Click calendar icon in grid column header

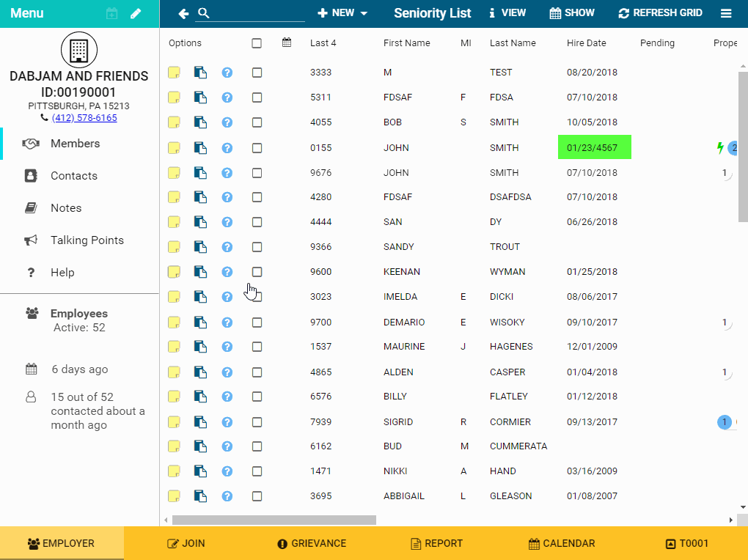(x=287, y=43)
